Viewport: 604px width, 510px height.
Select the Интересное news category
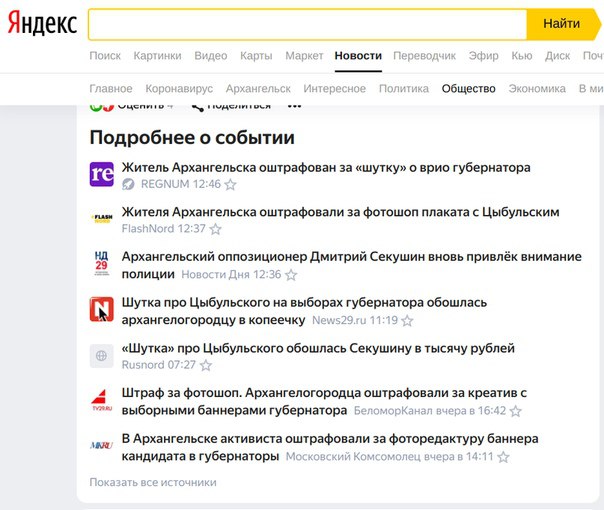click(335, 89)
